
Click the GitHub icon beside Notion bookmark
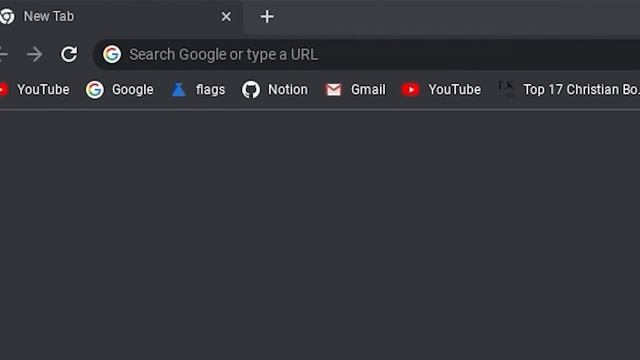(251, 90)
